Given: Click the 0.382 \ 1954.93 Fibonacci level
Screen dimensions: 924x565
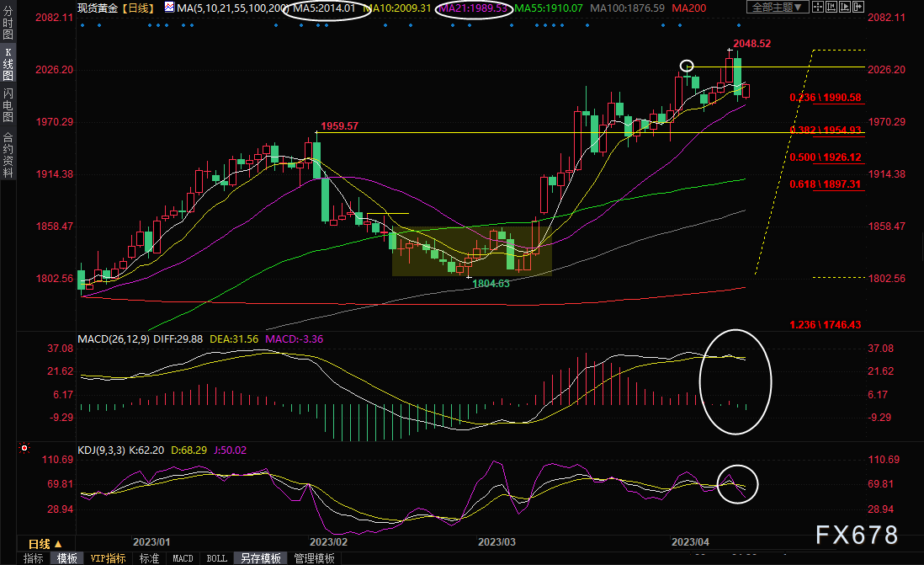Looking at the screenshot, I should tap(826, 130).
